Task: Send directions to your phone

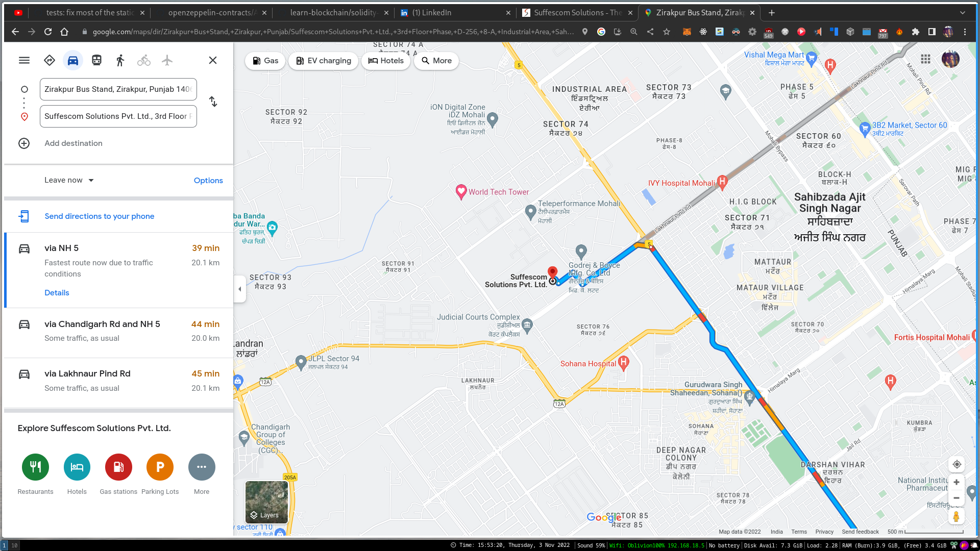Action: 100,216
